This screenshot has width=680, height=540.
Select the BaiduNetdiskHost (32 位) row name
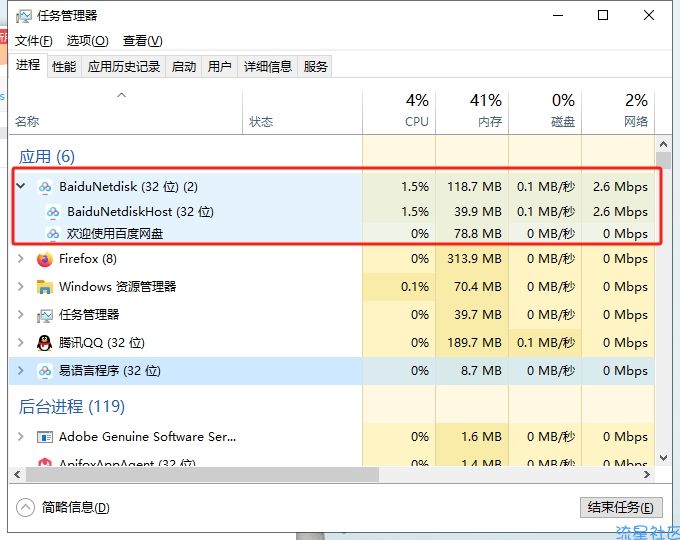140,212
